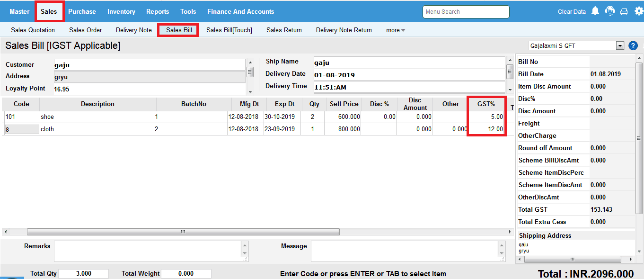This screenshot has height=279, width=644.
Task: Expand the 'more' submenu dropdown
Action: tap(396, 30)
